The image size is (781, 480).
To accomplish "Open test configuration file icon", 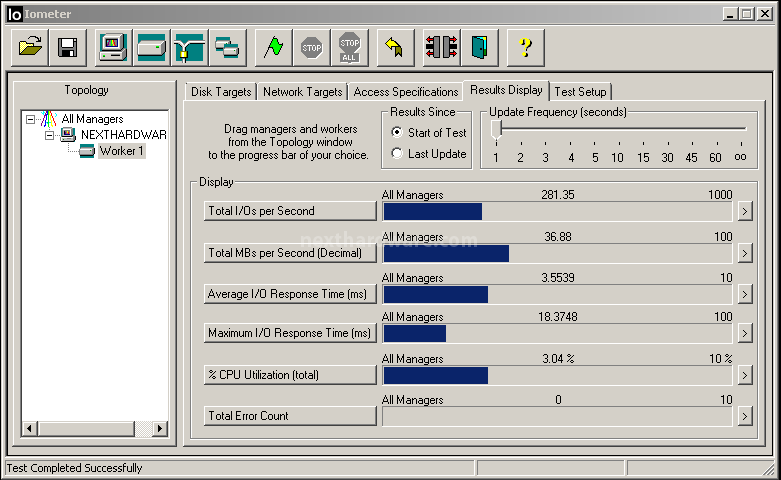I will click(30, 47).
